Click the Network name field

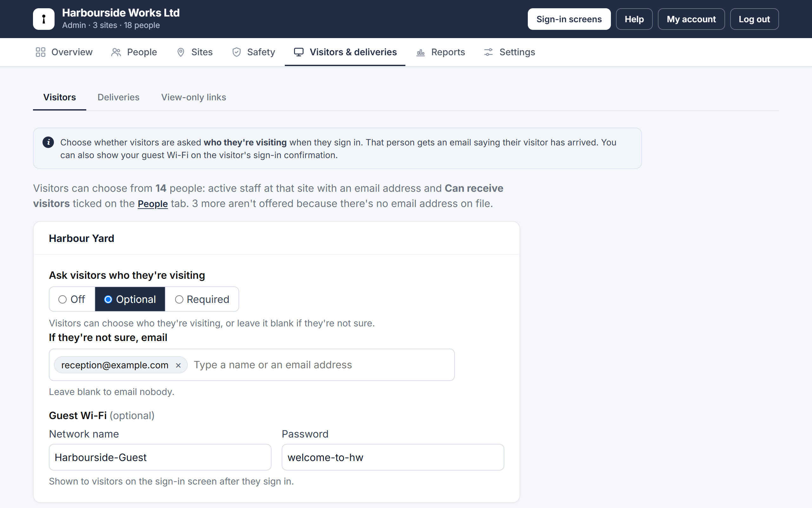click(x=160, y=457)
